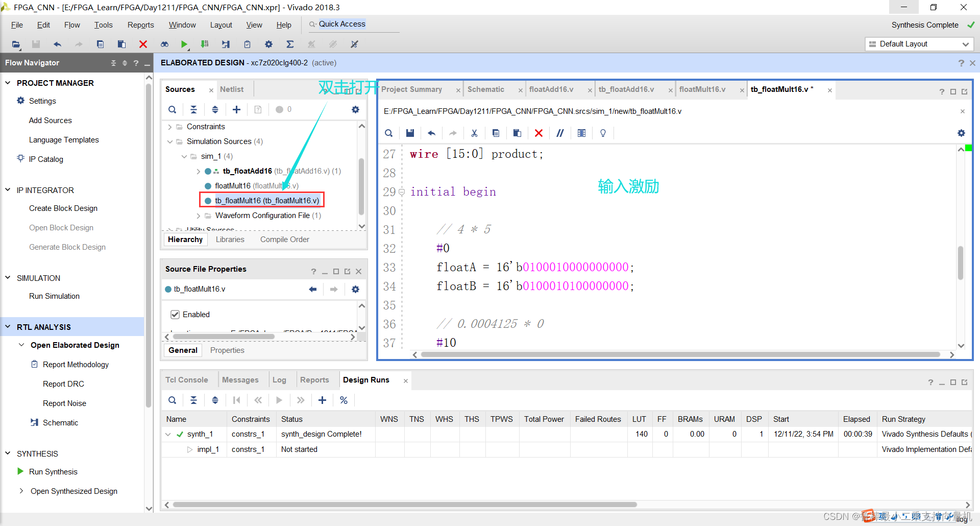The height and width of the screenshot is (526, 980).
Task: Click the editor vertical scrollbar thumb
Action: point(961,262)
